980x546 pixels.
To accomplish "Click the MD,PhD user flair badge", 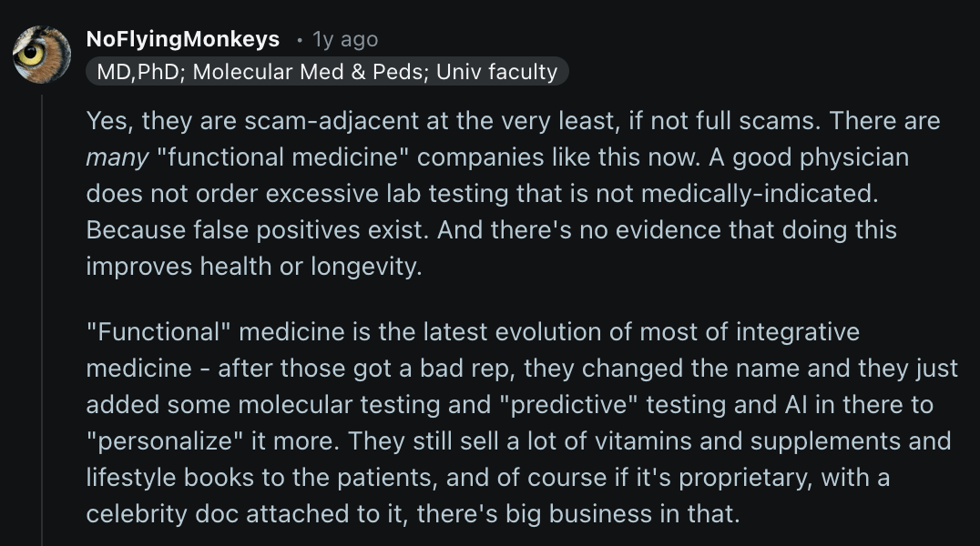I will pyautogui.click(x=327, y=72).
